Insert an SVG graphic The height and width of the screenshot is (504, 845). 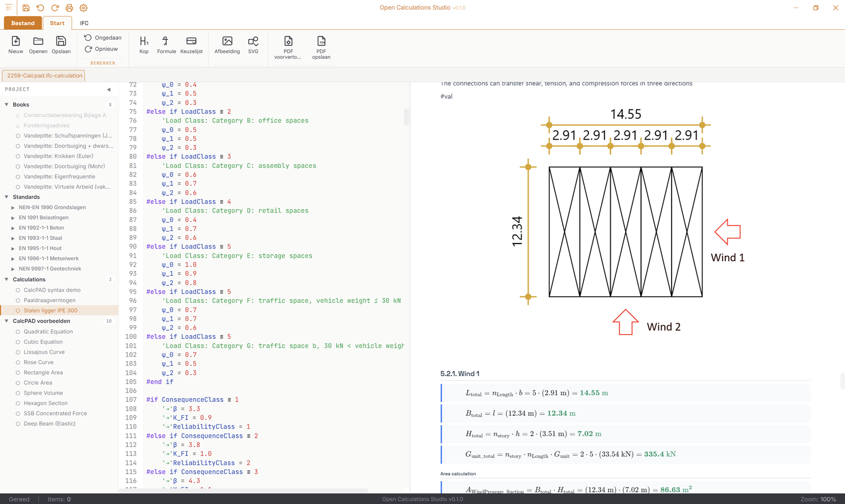tap(253, 45)
